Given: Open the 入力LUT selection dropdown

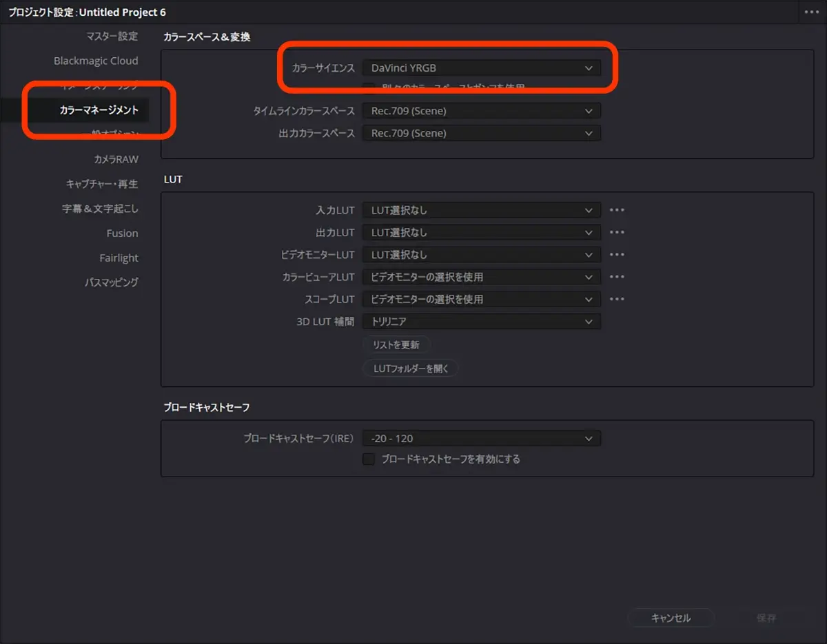Looking at the screenshot, I should coord(481,210).
